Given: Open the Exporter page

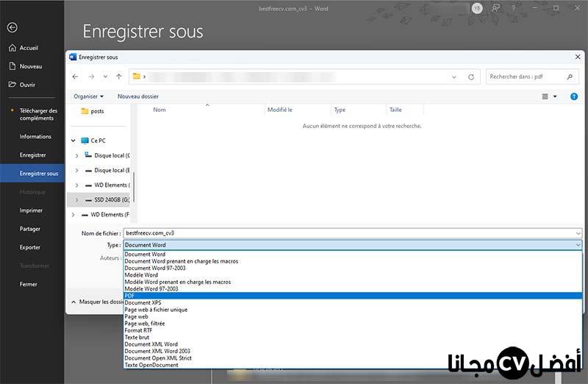Looking at the screenshot, I should (29, 247).
